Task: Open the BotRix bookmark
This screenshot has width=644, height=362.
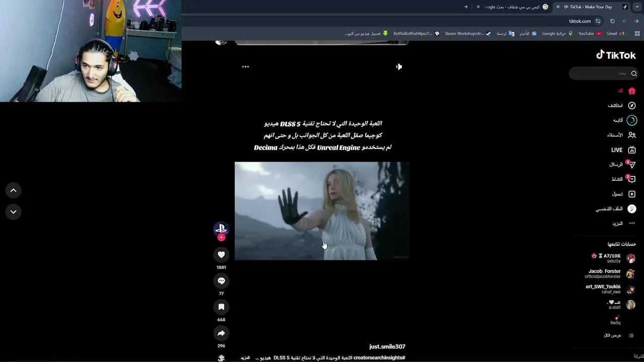Action: tap(417, 34)
